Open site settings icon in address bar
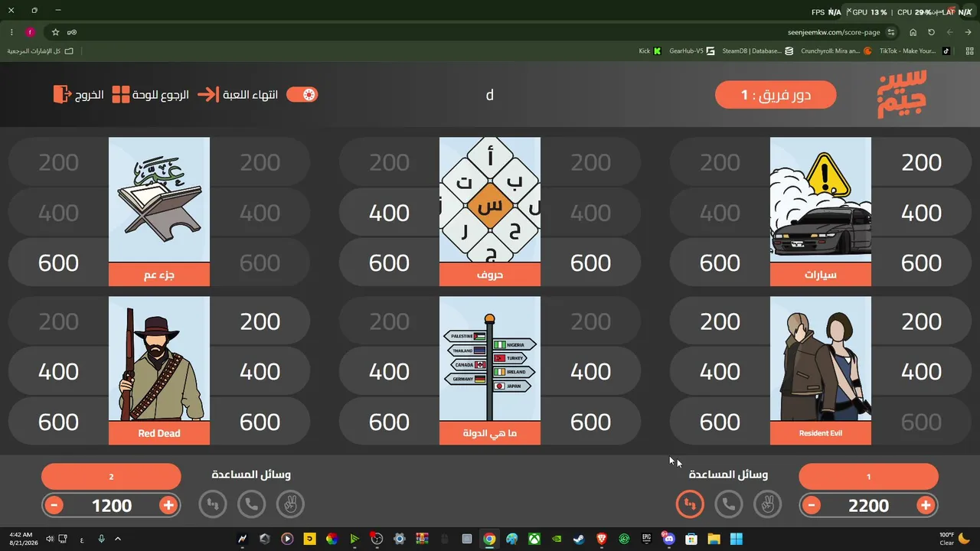Screen dimensions: 980x551 tap(891, 32)
